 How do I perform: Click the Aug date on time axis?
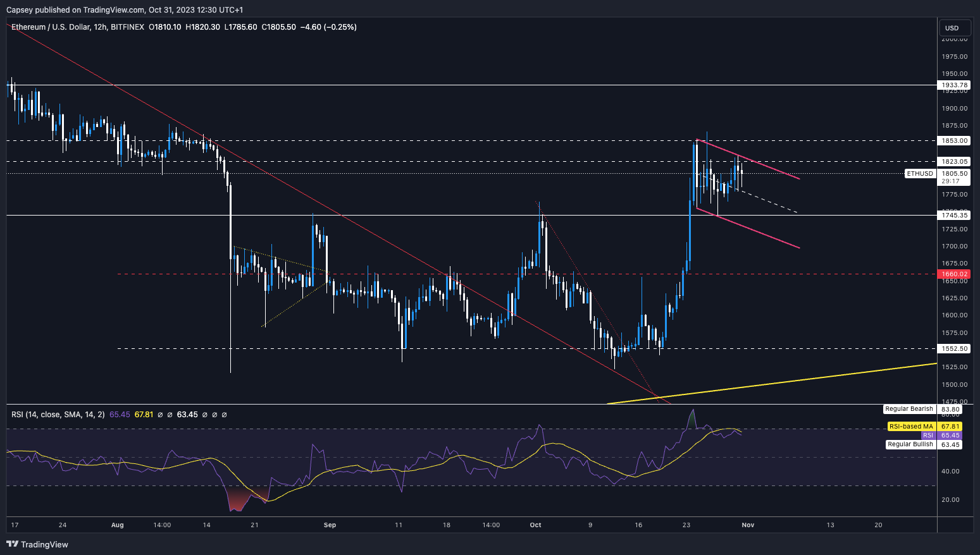(x=117, y=525)
